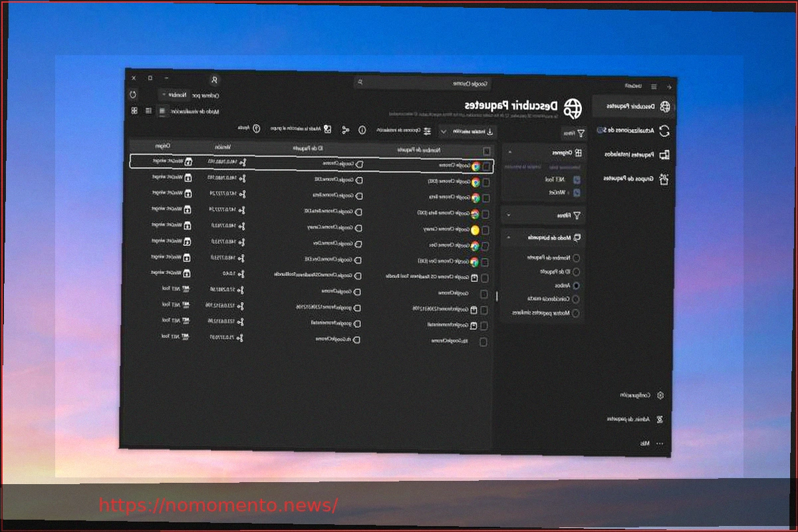
Task: Open the Más ellipsis menu
Action: [x=652, y=443]
